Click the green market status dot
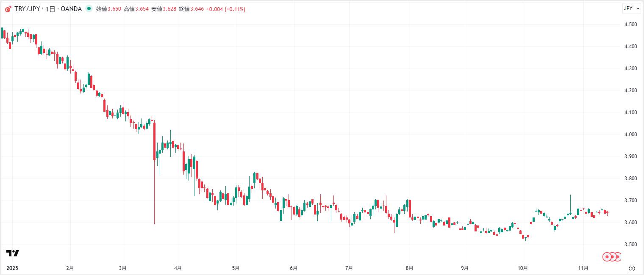The width and height of the screenshot is (644, 275). pyautogui.click(x=89, y=9)
